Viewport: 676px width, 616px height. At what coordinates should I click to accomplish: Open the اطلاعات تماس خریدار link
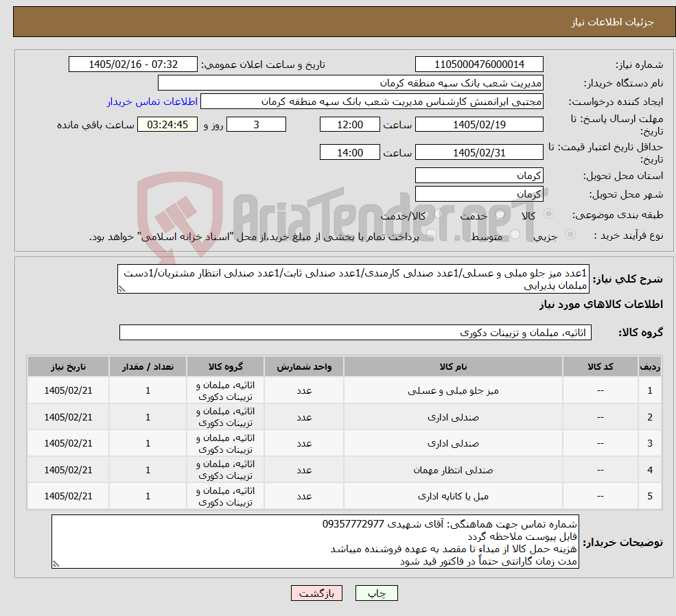click(152, 102)
